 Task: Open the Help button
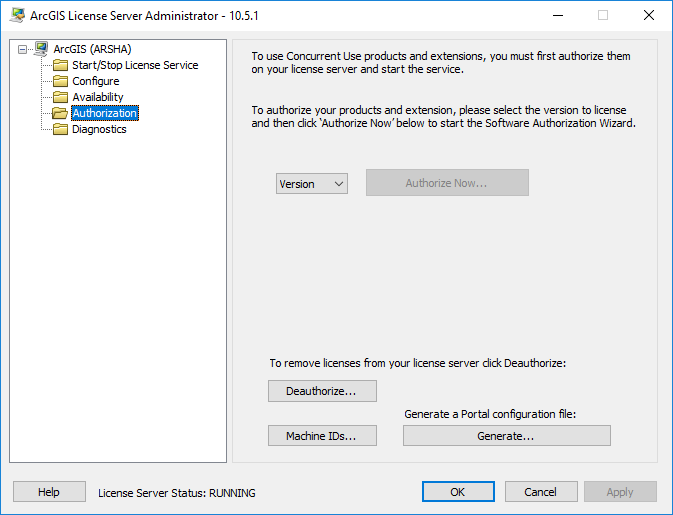pos(49,492)
